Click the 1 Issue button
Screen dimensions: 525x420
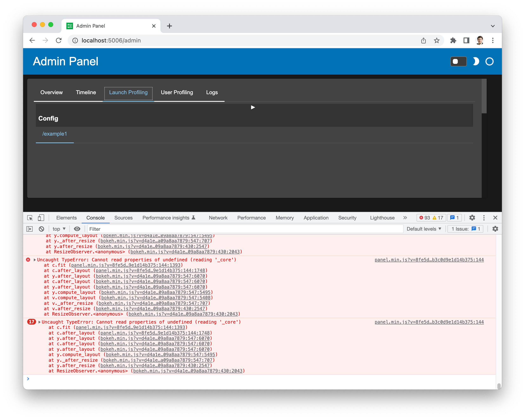pos(465,229)
